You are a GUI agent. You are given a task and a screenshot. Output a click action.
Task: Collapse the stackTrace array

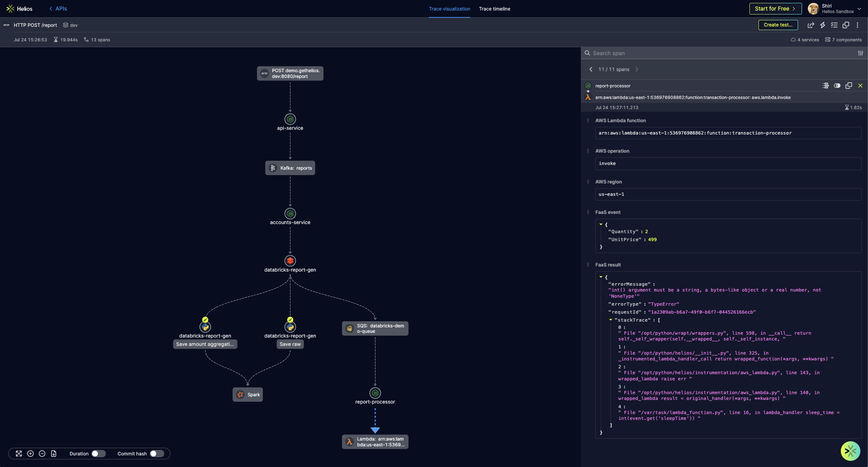611,320
